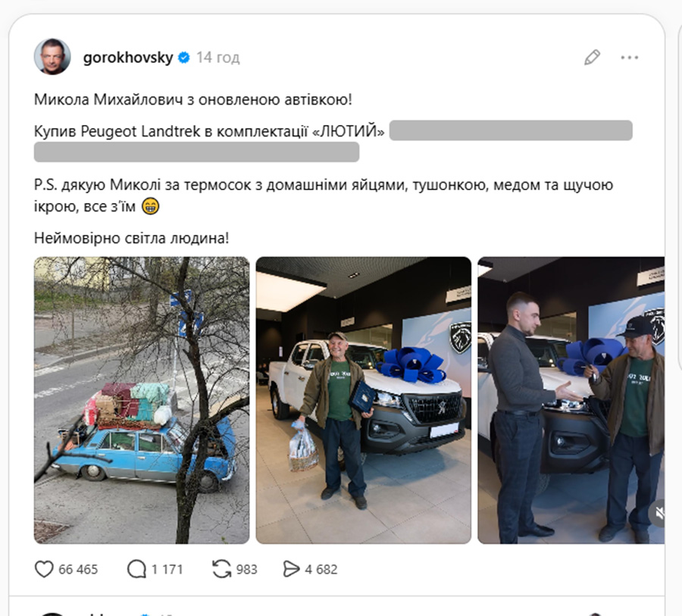Click the 14 год timestamp
The height and width of the screenshot is (616, 682).
[x=217, y=58]
